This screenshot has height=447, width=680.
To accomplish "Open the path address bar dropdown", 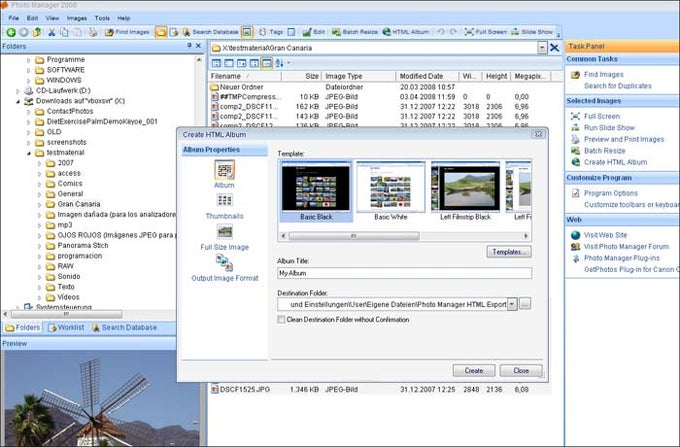I will (542, 48).
